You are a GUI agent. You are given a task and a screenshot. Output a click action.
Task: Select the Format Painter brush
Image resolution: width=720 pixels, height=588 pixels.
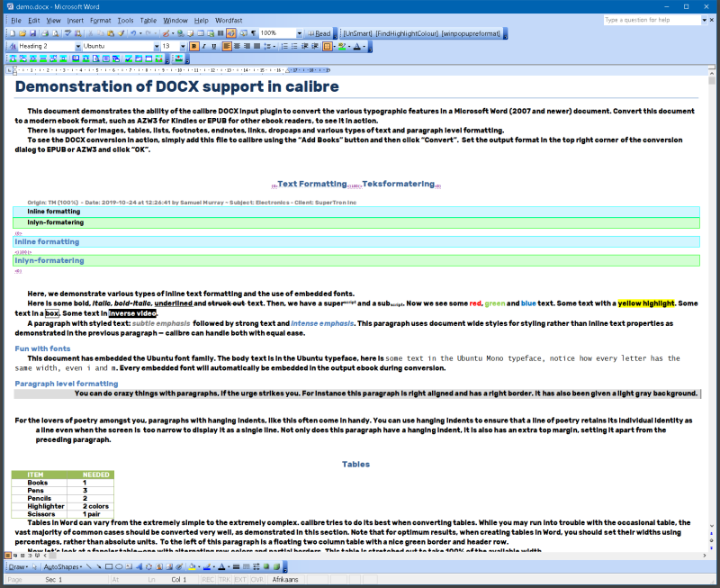pos(121,33)
